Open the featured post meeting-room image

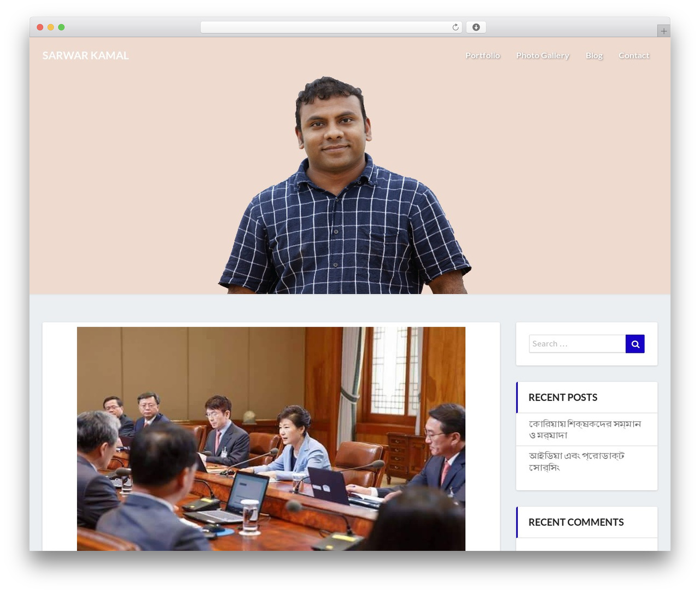point(271,439)
